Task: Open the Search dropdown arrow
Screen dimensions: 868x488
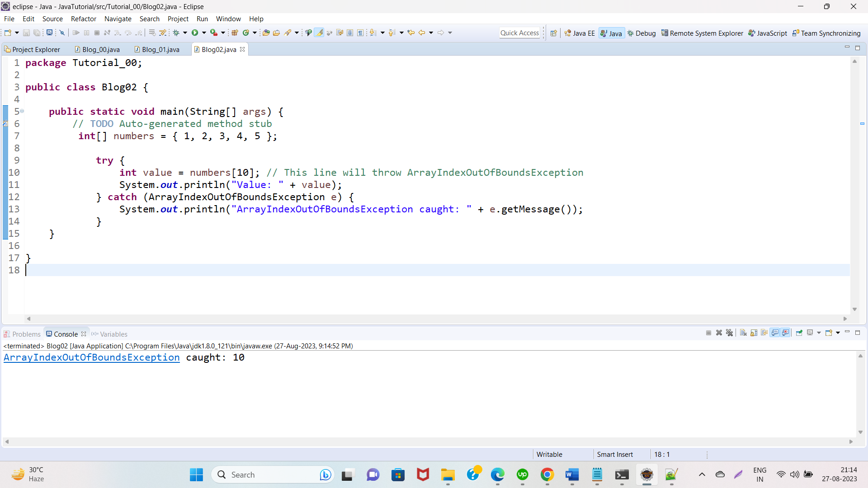Action: 297,33
